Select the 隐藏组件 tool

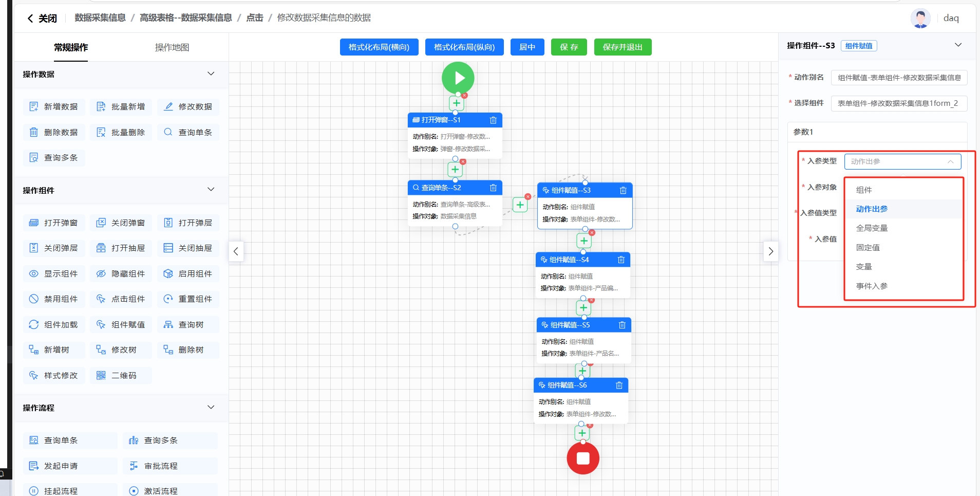coord(121,274)
